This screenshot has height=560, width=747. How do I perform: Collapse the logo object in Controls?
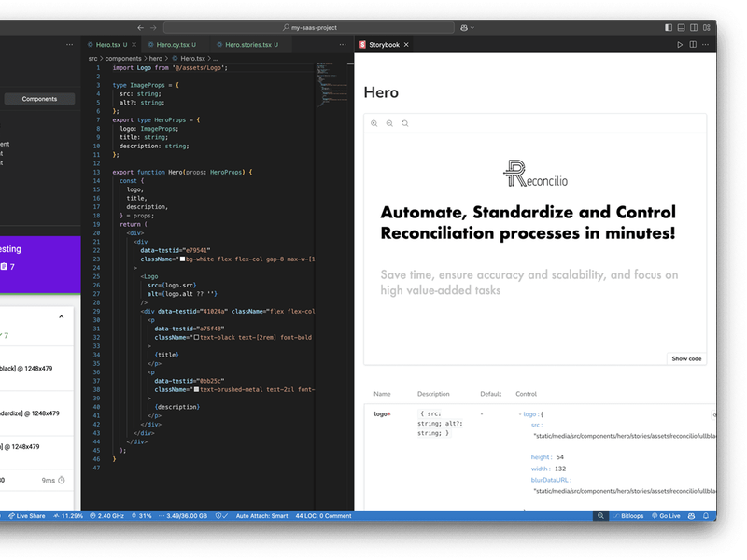pyautogui.click(x=520, y=413)
